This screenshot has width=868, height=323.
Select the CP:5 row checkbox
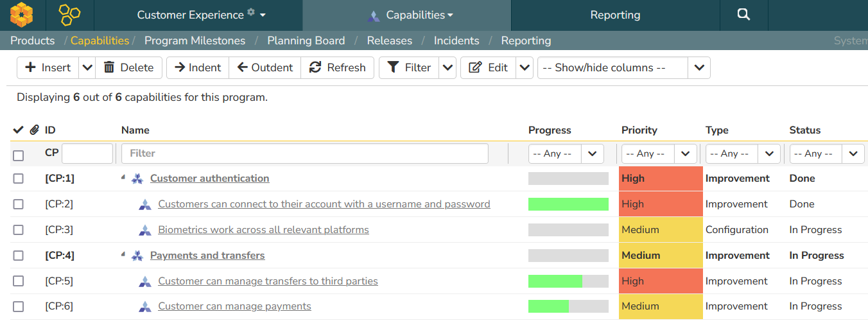[18, 281]
